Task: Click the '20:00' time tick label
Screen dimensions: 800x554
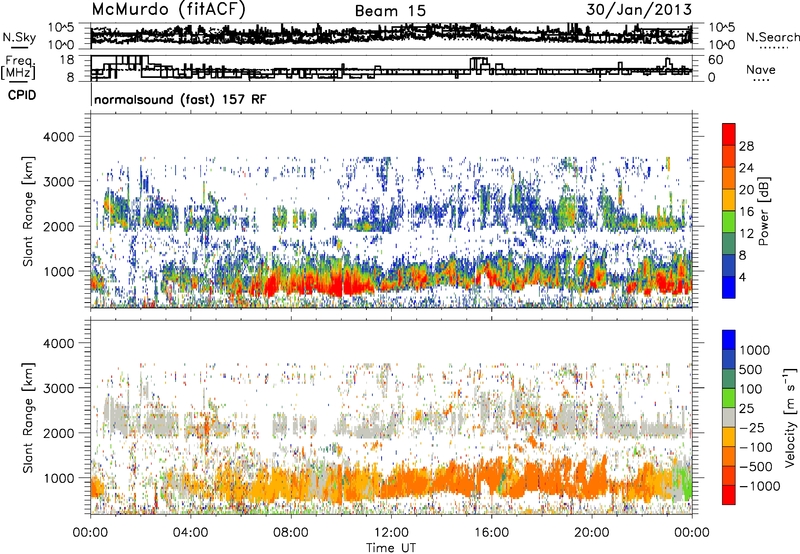Action: point(591,533)
